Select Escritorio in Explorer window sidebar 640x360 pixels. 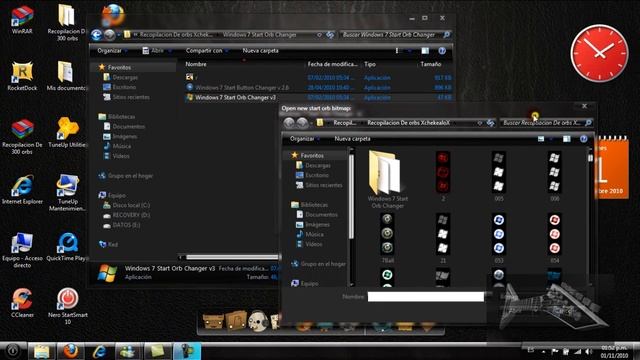(x=120, y=87)
